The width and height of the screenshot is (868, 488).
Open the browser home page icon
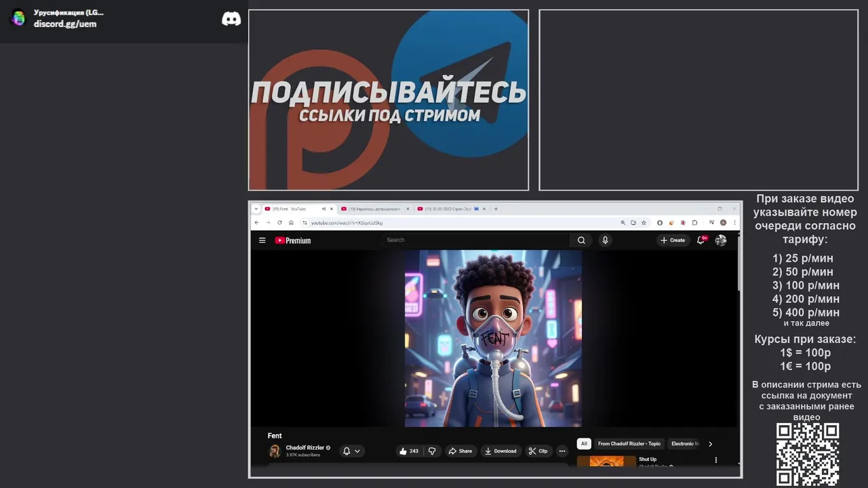pyautogui.click(x=291, y=222)
